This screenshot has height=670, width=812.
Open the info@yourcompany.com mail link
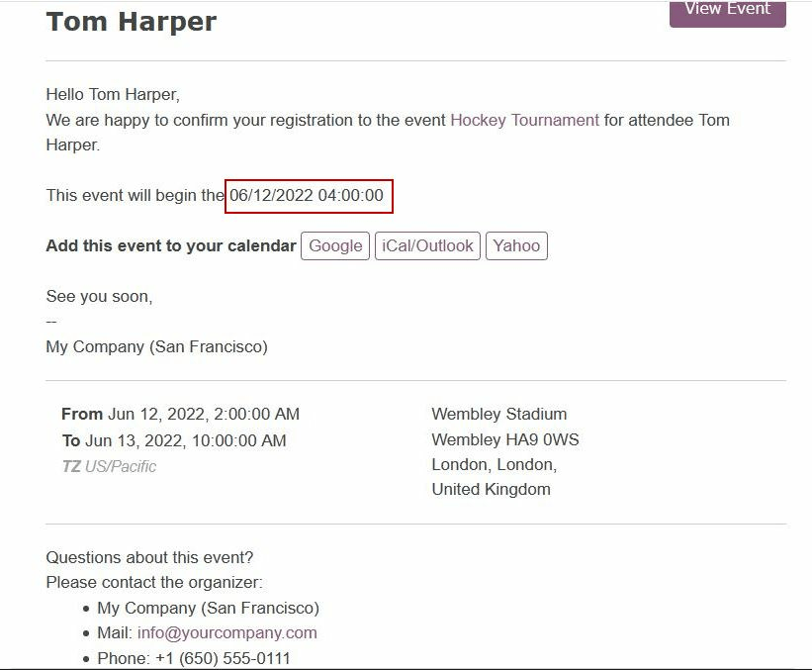point(226,632)
